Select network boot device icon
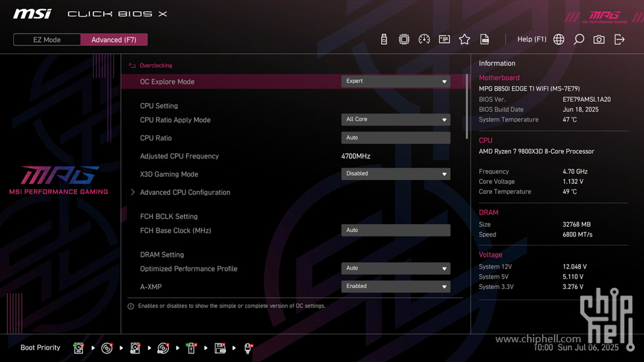The height and width of the screenshot is (362, 644). coord(248,348)
